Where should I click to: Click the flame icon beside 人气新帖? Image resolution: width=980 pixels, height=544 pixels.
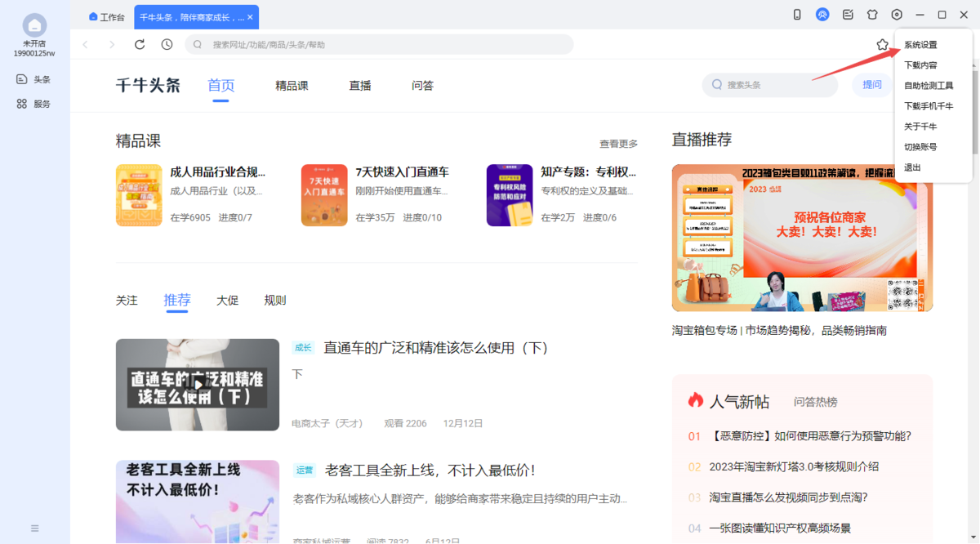click(695, 400)
